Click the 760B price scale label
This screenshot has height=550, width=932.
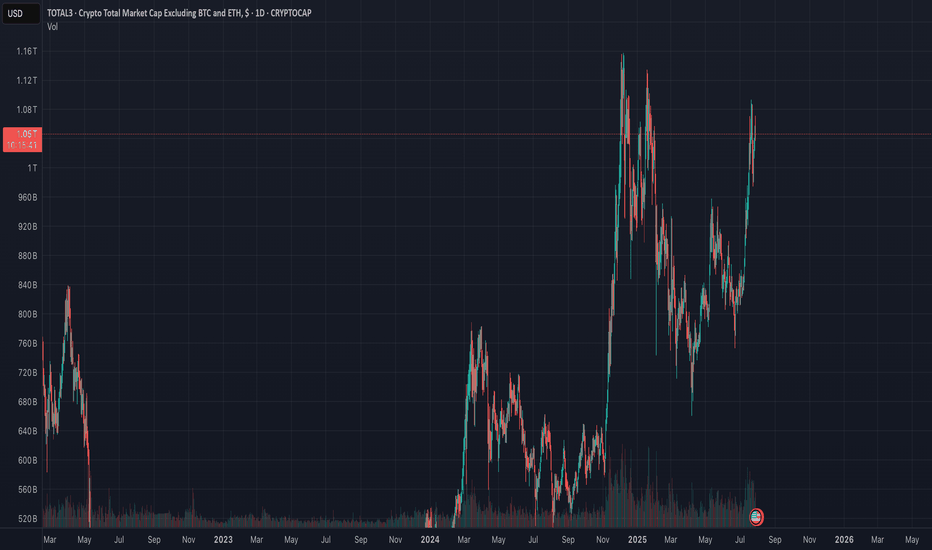(27, 343)
